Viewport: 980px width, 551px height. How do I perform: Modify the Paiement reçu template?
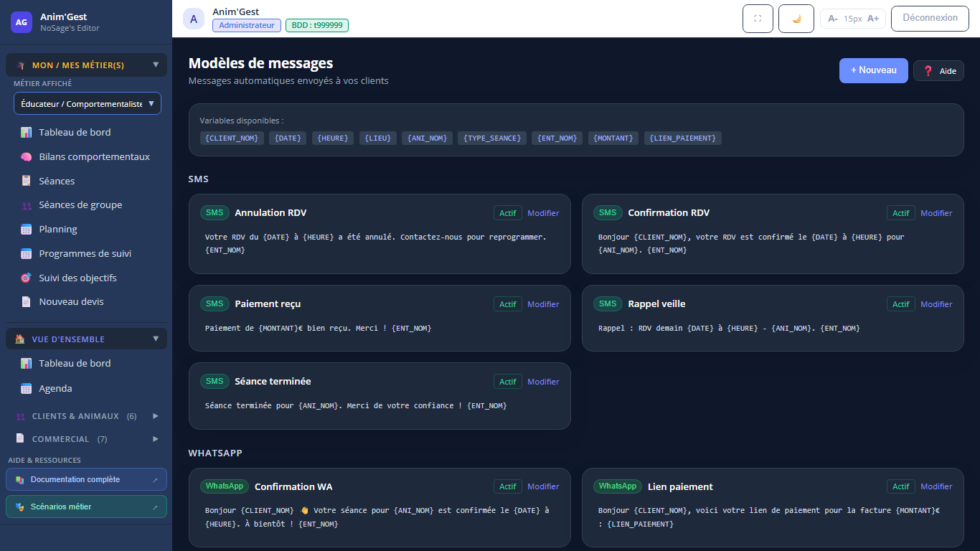point(543,304)
